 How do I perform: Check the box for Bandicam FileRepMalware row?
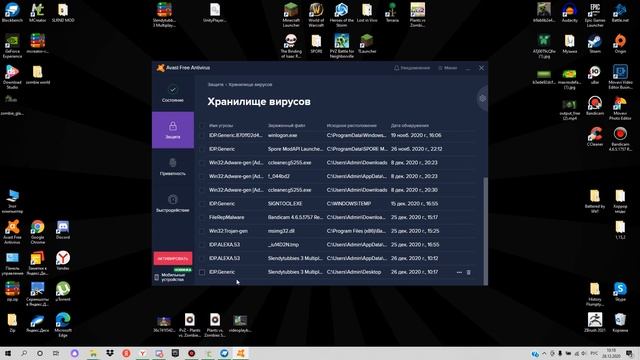pos(202,218)
